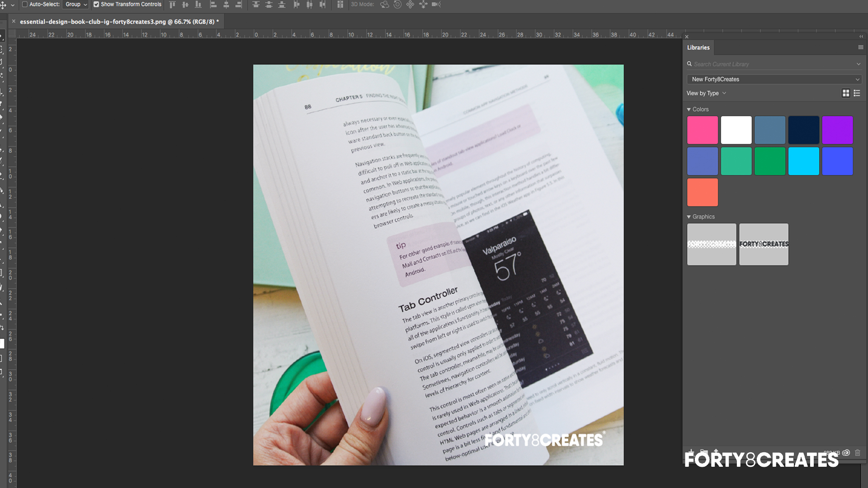Open the Libraries panel menu icon

point(860,47)
